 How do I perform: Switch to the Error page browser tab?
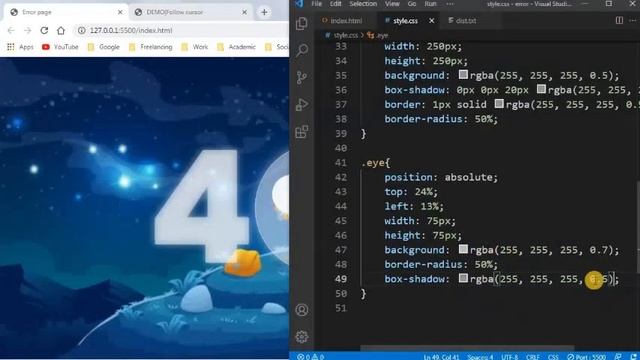tap(67, 12)
